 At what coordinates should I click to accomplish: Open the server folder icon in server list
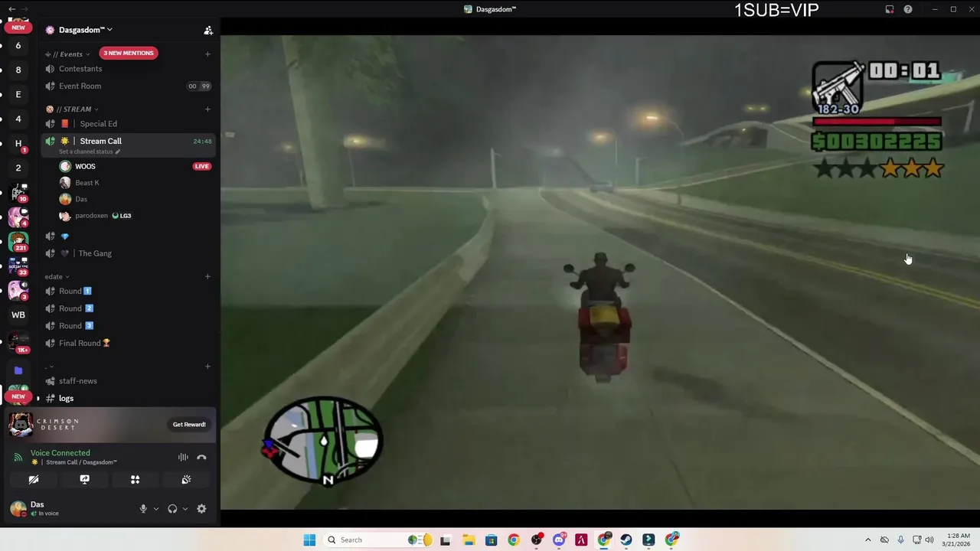click(18, 371)
